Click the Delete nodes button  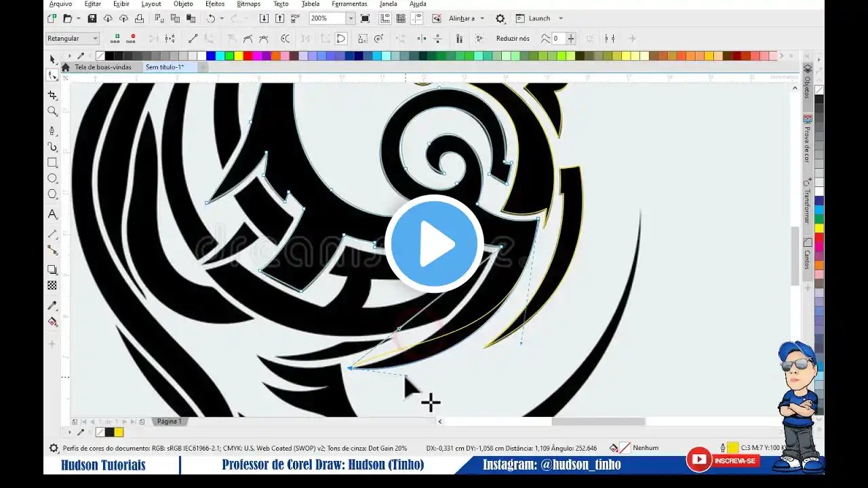(132, 39)
